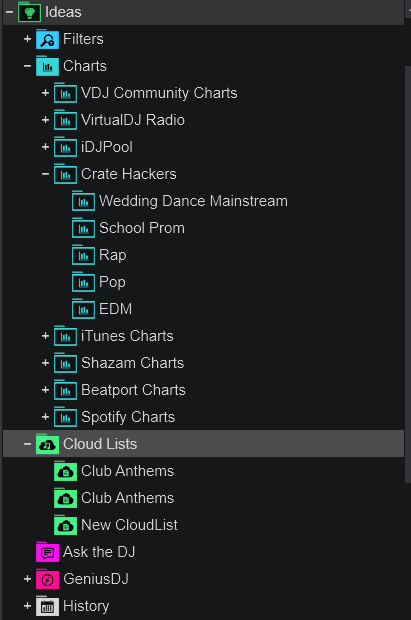
Task: Select the Beatport Charts entry
Action: [x=133, y=390]
